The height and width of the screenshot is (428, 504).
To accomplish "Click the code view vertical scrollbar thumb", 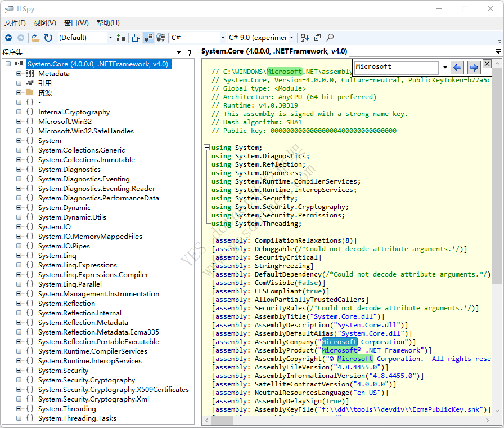I will (497, 176).
